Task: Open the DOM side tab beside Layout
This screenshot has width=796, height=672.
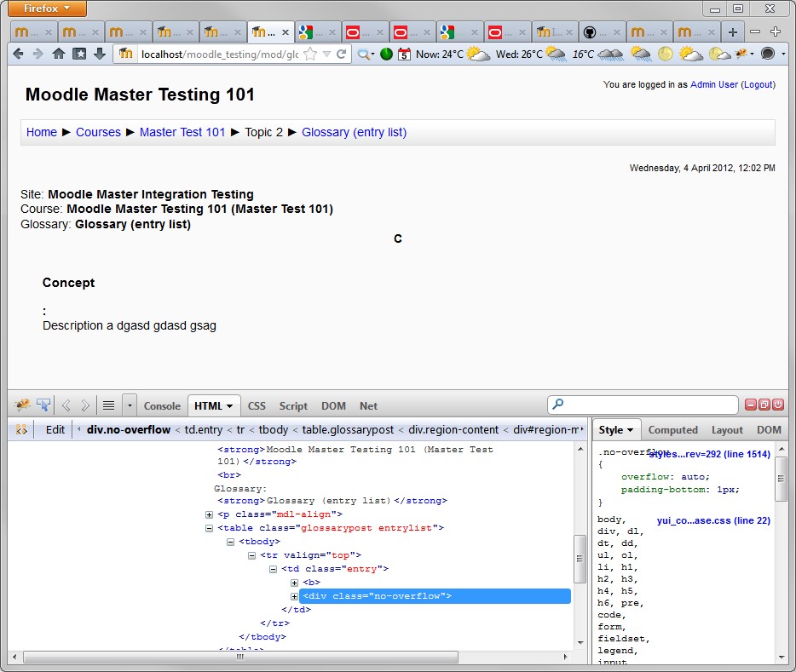Action: 769,430
